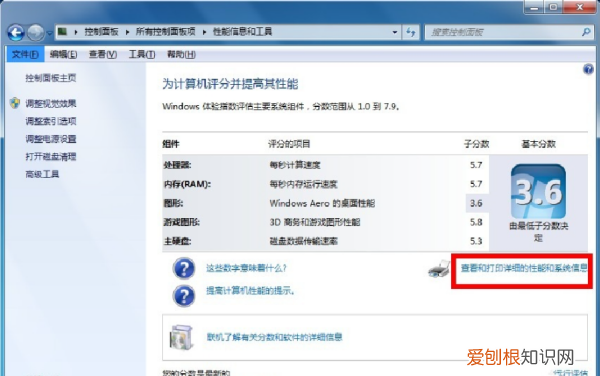Click the magnifier search icon

click(586, 32)
